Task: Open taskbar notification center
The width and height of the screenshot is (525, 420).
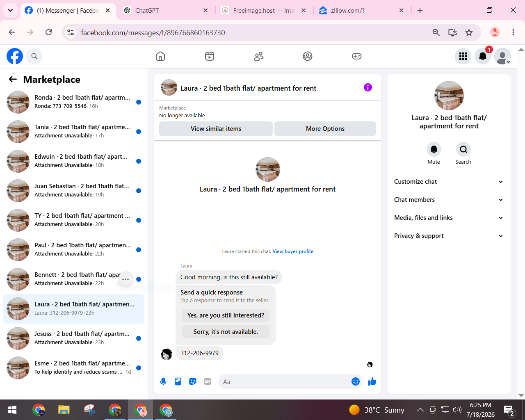Action: click(509, 410)
